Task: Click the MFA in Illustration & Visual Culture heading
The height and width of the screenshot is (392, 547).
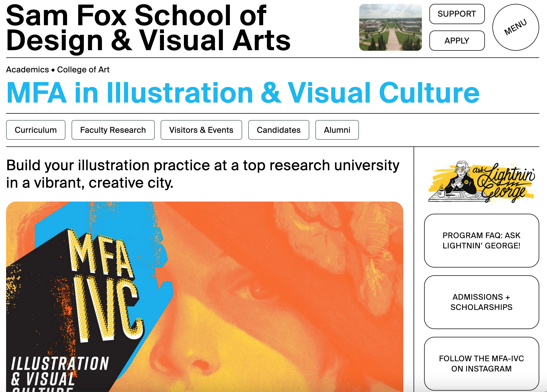Action: [x=243, y=93]
